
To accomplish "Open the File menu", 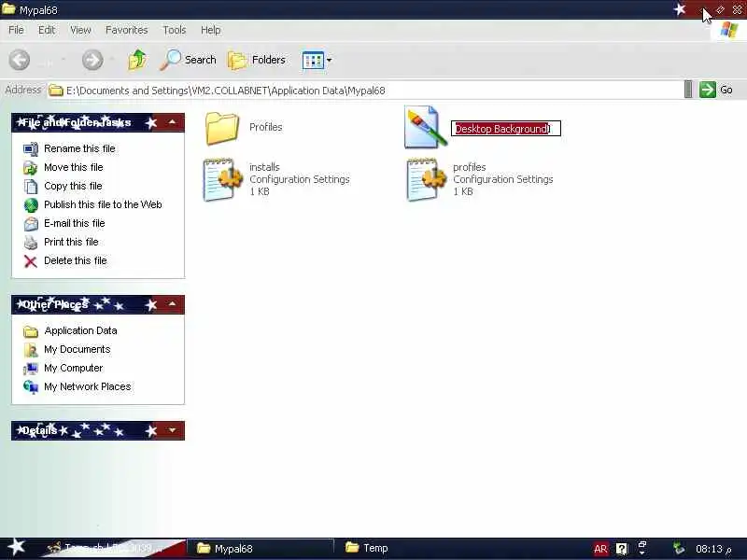I will pos(16,30).
